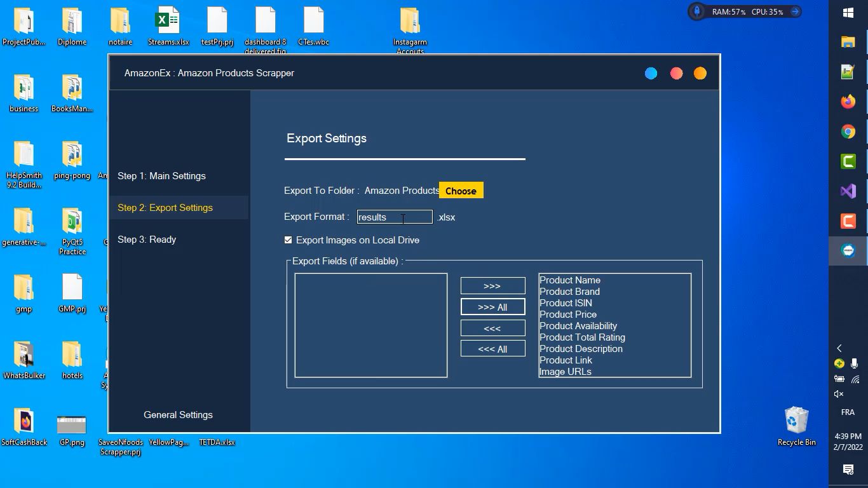Untick Export Images on Local Drive checkbox
868x488 pixels.
pos(288,240)
